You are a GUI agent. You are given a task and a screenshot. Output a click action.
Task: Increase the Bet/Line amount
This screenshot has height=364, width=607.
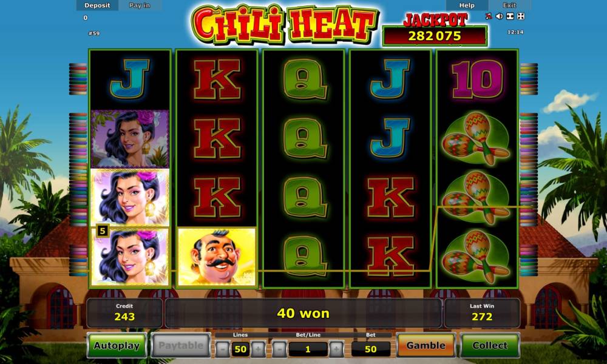click(336, 349)
